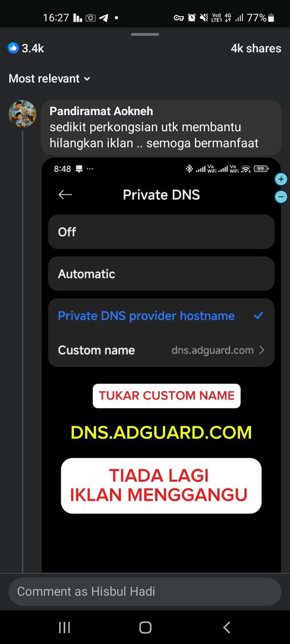This screenshot has width=290, height=644.
Task: Tap the TUKAR CUSTOM NAME label
Action: tap(167, 396)
